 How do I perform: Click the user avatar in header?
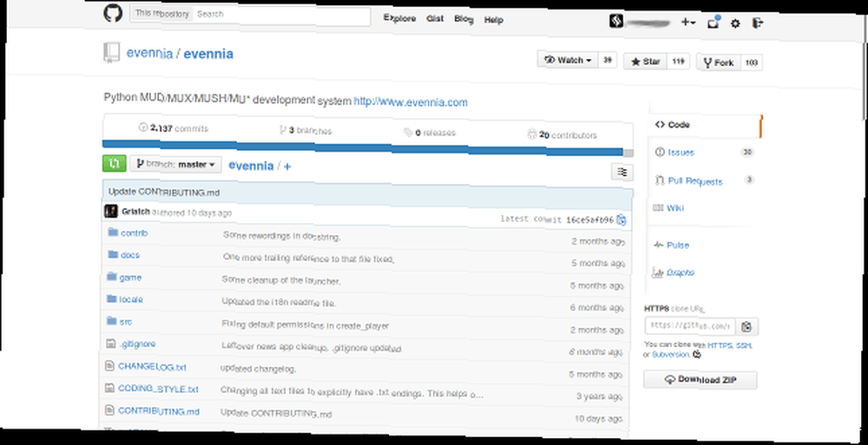[x=616, y=21]
